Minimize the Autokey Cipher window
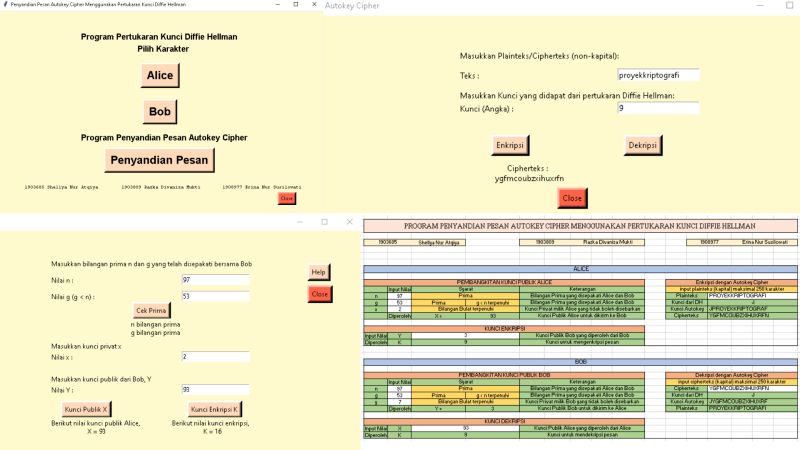Image resolution: width=800 pixels, height=450 pixels. coord(760,6)
